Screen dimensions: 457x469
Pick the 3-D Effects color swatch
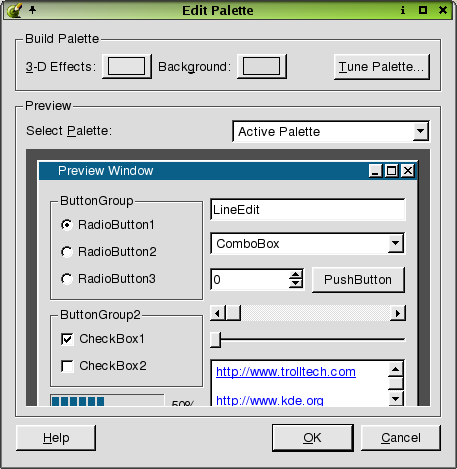pyautogui.click(x=127, y=66)
